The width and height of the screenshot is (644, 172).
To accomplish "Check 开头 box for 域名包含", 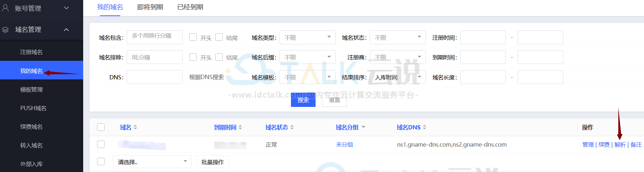I will [x=193, y=37].
